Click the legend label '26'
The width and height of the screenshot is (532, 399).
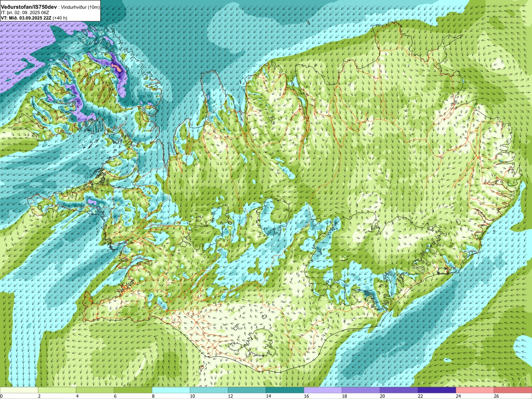click(x=496, y=396)
